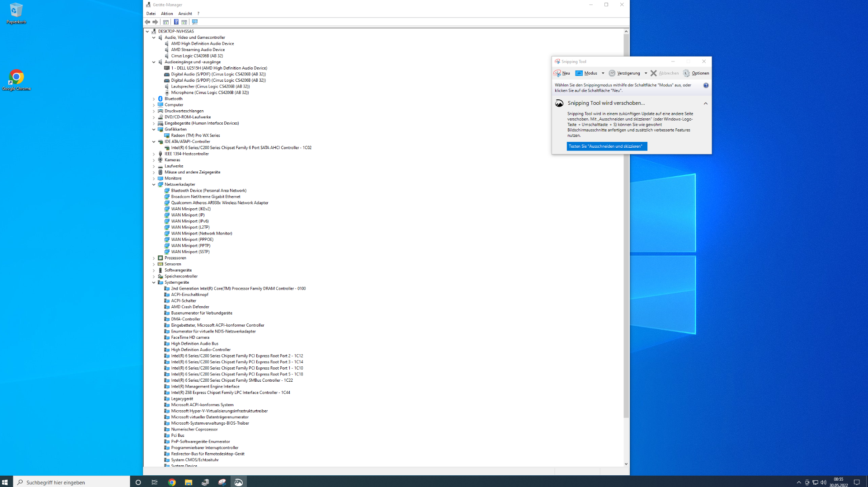Select the FaceTime HD camera device
The width and height of the screenshot is (868, 487).
(x=190, y=337)
